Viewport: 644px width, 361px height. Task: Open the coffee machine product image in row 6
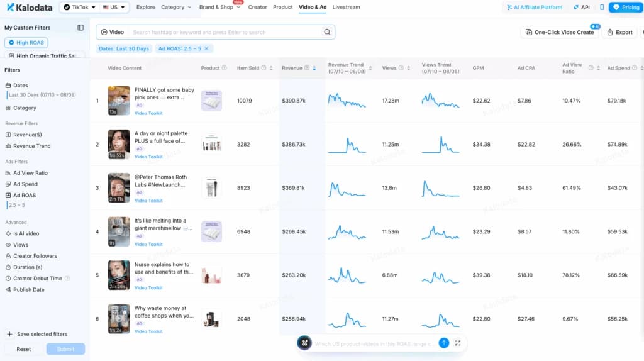click(211, 319)
